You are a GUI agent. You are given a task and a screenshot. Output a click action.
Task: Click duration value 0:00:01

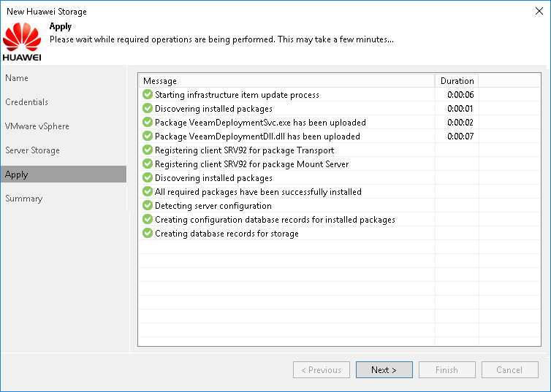click(x=460, y=109)
